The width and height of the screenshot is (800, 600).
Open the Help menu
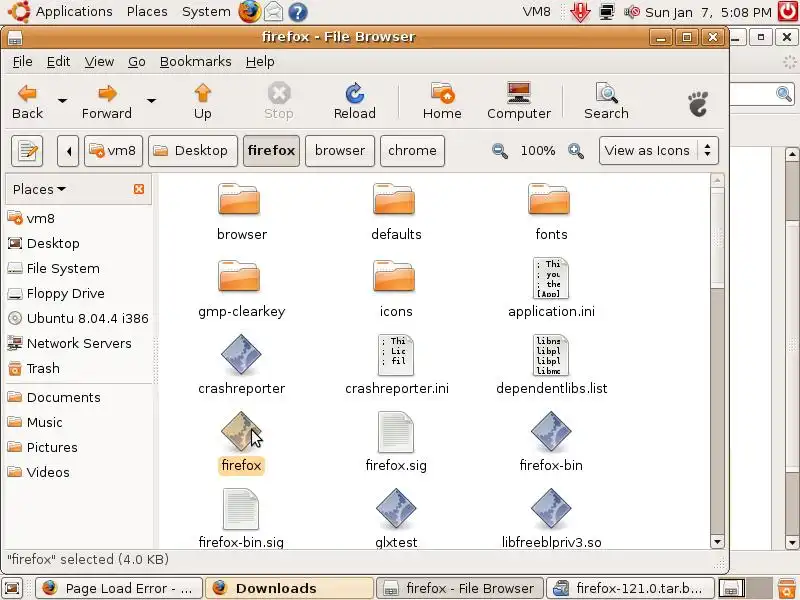click(x=260, y=62)
